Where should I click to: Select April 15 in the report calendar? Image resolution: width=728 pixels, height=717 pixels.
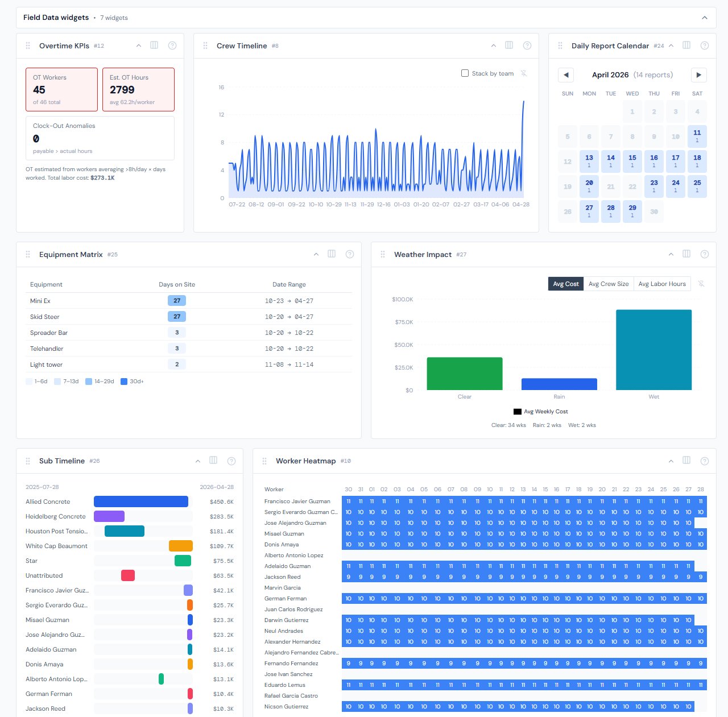pos(632,161)
